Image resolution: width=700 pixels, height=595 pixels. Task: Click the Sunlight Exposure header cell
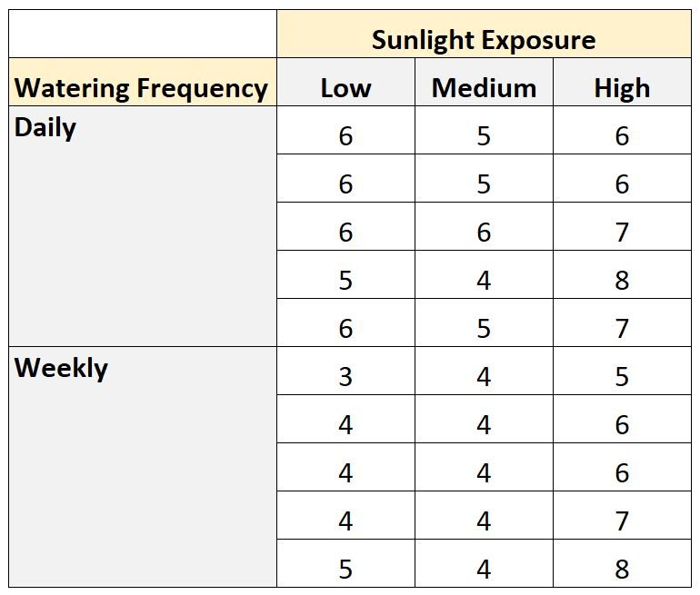coord(484,34)
